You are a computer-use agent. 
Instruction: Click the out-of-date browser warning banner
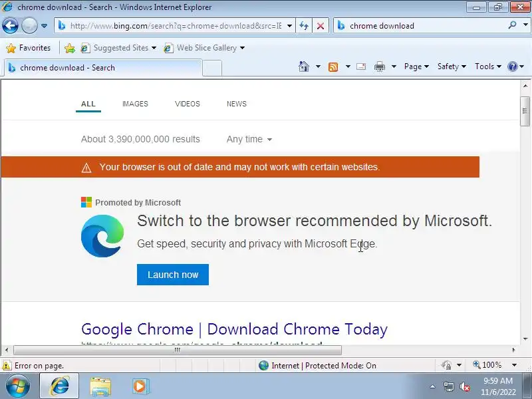[x=240, y=167]
